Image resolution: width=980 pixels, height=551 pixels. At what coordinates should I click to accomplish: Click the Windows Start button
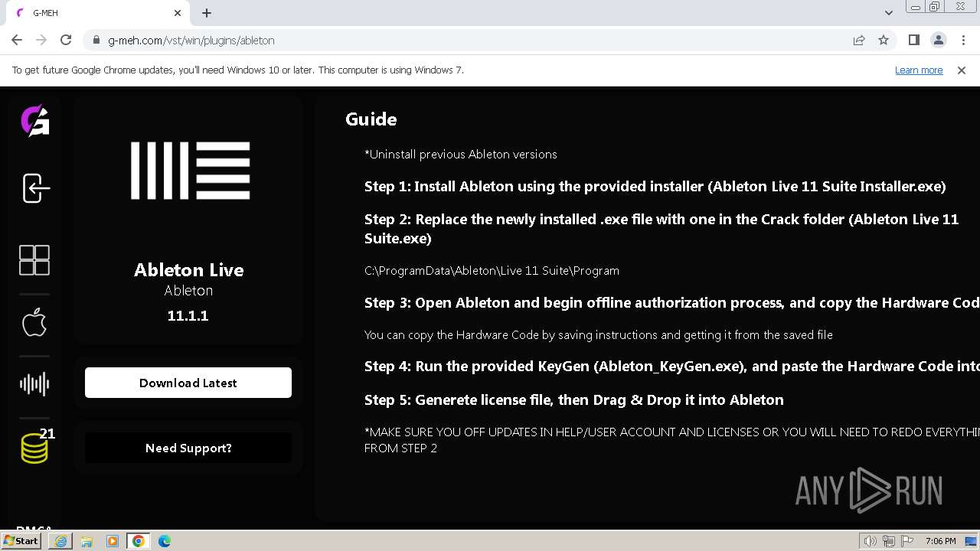point(21,541)
